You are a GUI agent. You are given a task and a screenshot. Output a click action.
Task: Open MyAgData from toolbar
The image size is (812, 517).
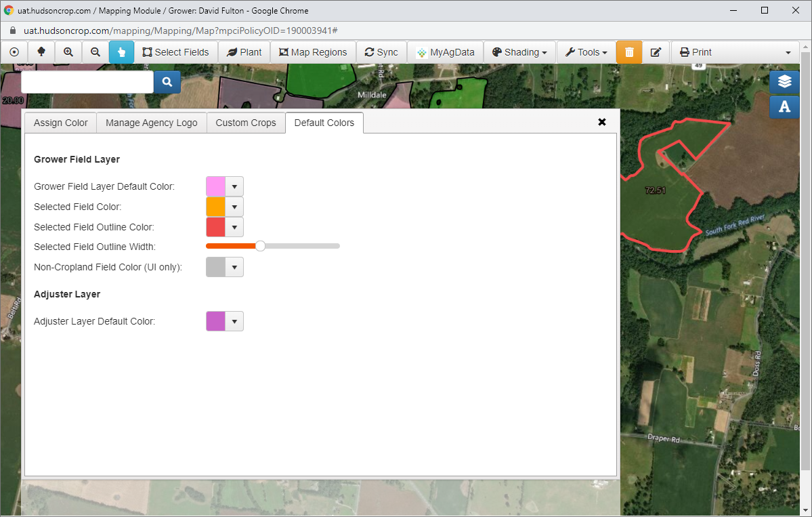pos(446,52)
